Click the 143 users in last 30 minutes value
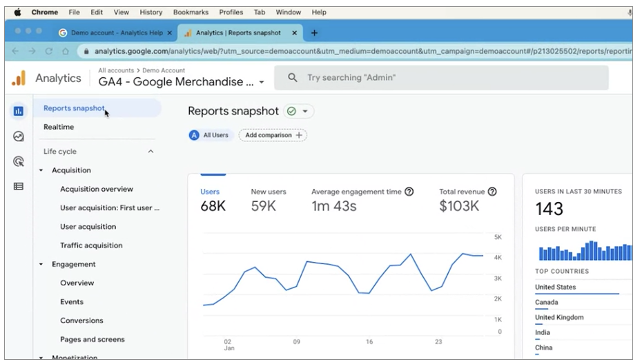The width and height of the screenshot is (642, 364). [x=549, y=209]
